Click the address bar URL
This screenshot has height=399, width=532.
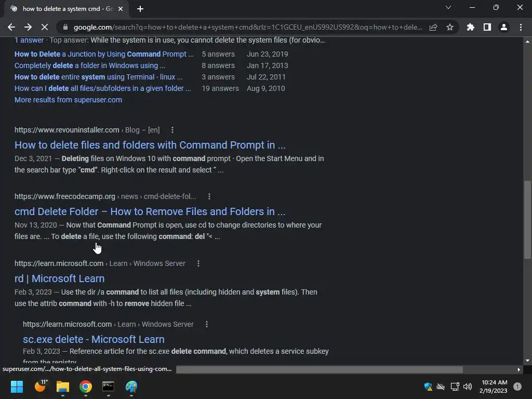coord(248,27)
